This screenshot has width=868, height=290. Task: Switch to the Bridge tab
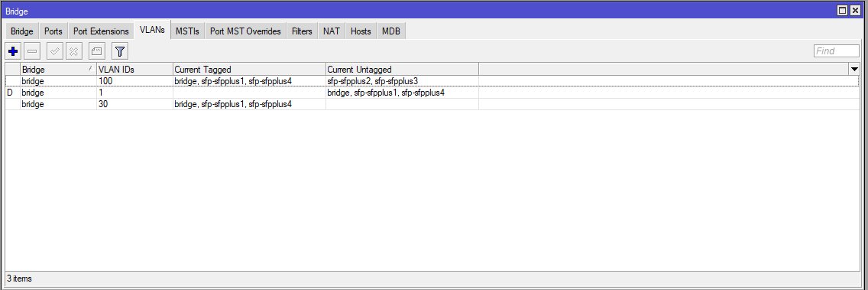22,31
